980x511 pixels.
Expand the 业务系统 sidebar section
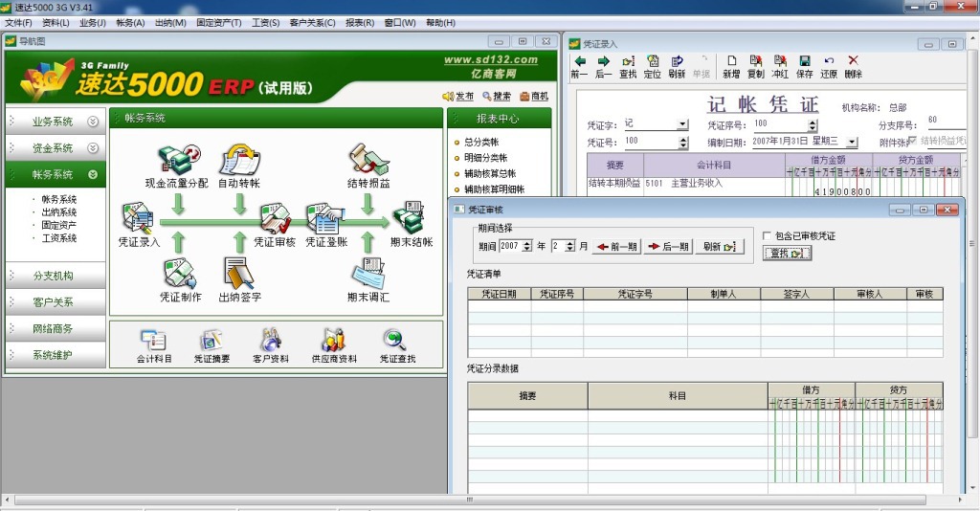93,122
